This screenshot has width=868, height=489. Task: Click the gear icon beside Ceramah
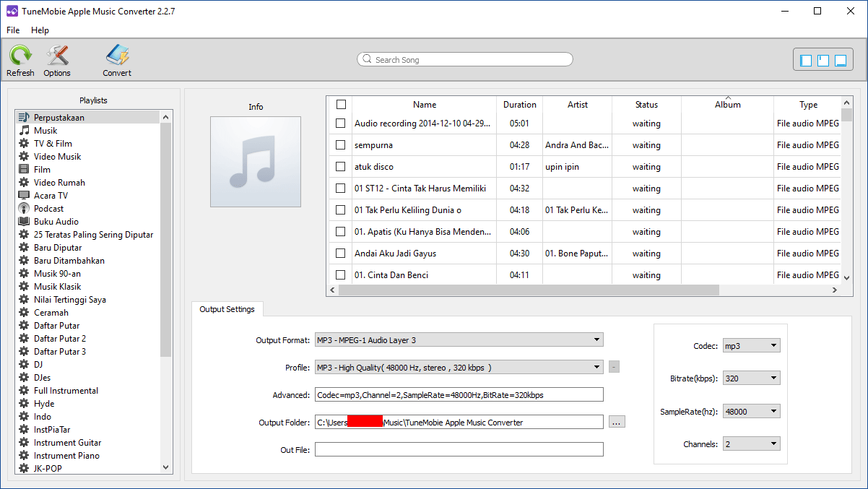(24, 312)
